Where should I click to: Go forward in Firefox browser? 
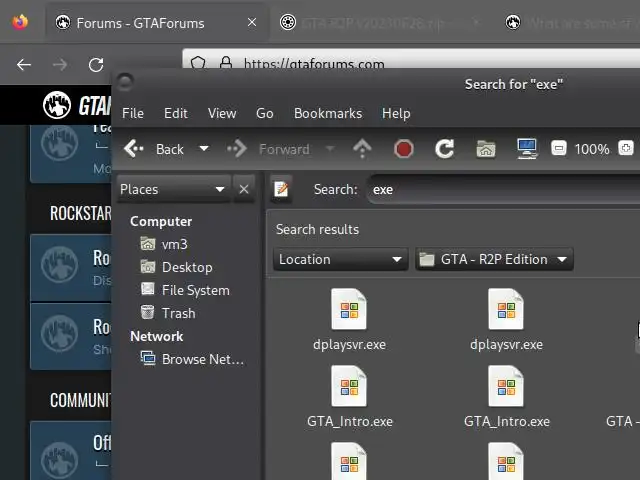[60, 64]
